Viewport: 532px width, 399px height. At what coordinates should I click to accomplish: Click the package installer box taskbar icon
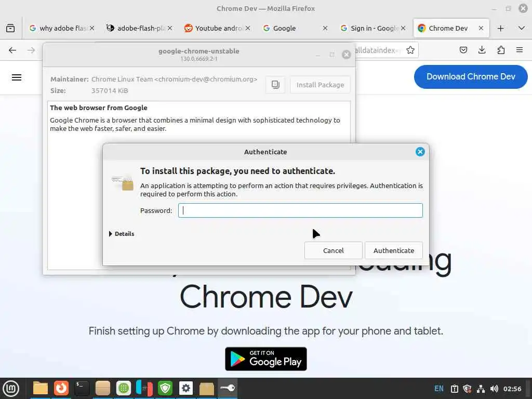(102, 388)
